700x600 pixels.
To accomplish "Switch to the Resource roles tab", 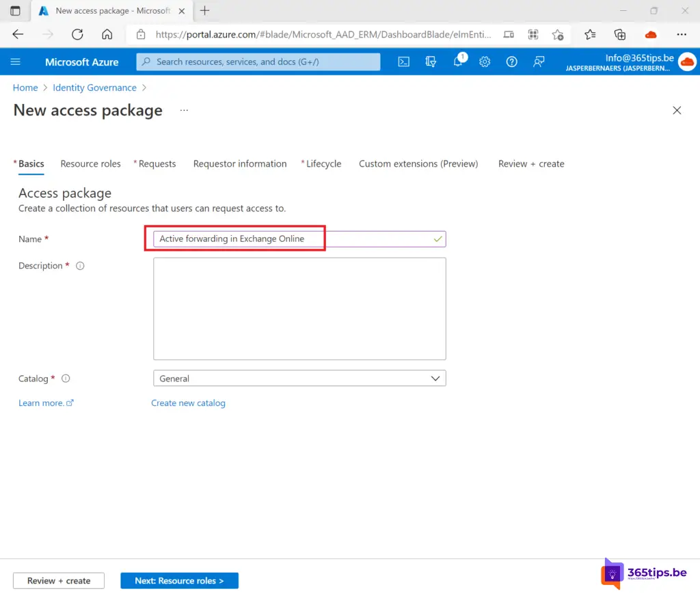I will click(x=91, y=164).
